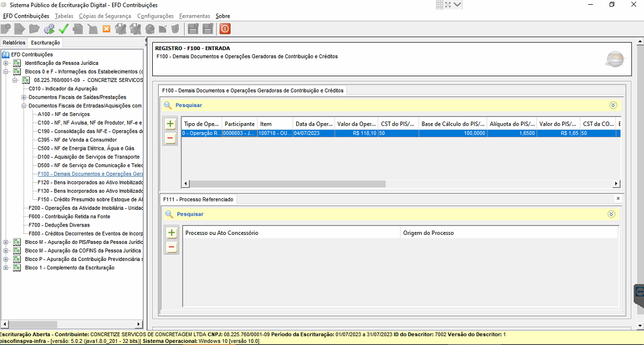Expand Identificação da Pessoa Jurídica node

[6, 63]
